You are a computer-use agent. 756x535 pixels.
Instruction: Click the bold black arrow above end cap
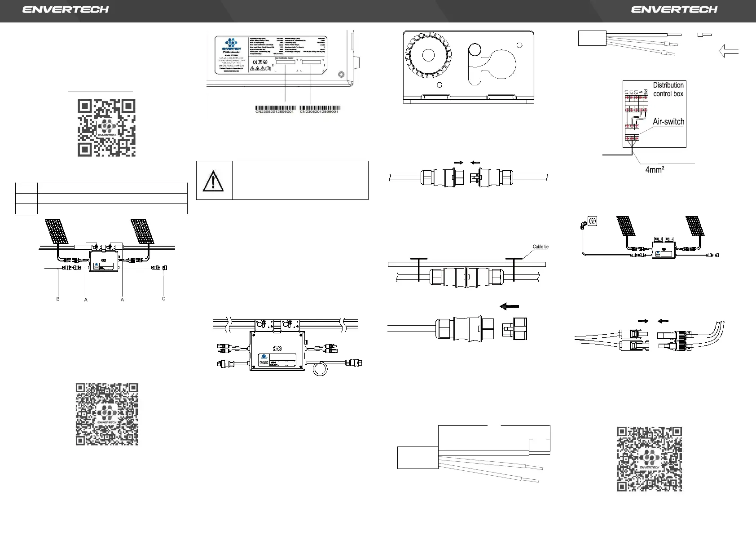tap(510, 306)
